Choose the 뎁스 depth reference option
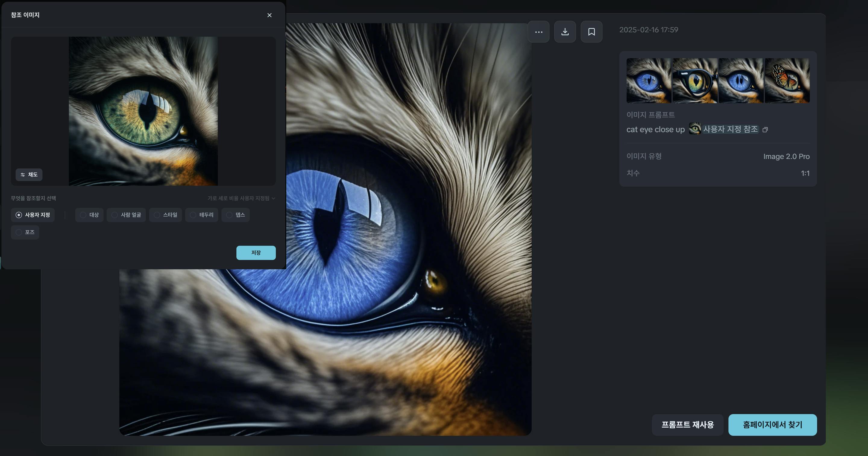Viewport: 868px width, 456px height. point(235,215)
